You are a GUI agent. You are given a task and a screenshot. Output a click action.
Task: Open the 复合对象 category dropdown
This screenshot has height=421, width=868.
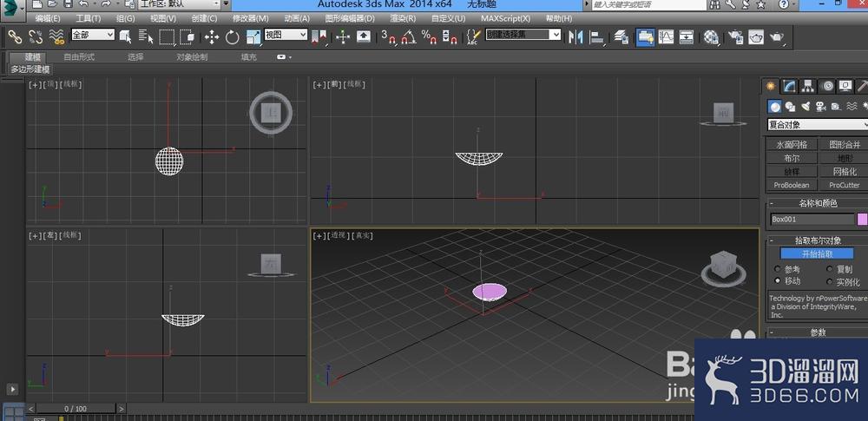tap(819, 125)
